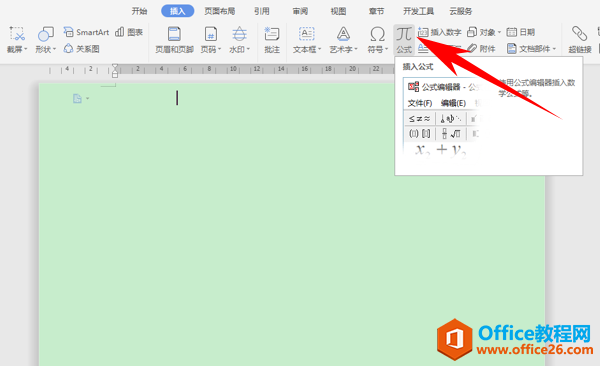
Task: Insert an 附件 attachment
Action: (481, 49)
